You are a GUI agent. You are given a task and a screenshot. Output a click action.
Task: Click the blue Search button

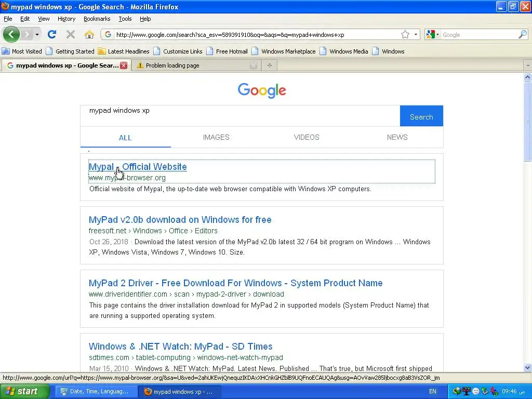click(x=421, y=116)
